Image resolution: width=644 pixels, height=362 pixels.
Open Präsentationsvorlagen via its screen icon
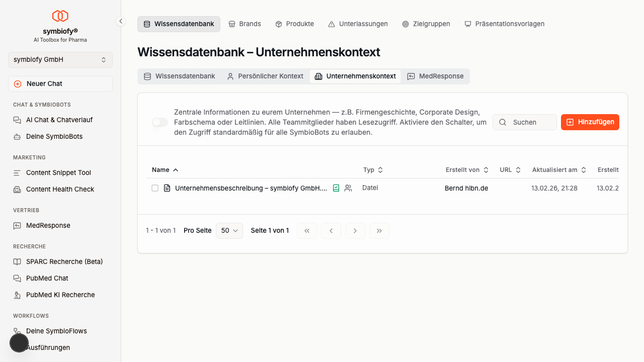468,24
